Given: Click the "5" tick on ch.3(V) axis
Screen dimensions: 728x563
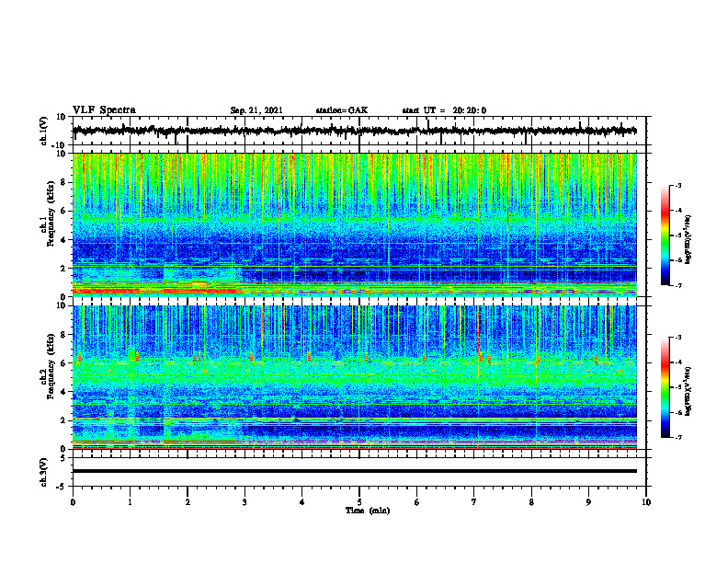Looking at the screenshot, I should [x=63, y=458].
